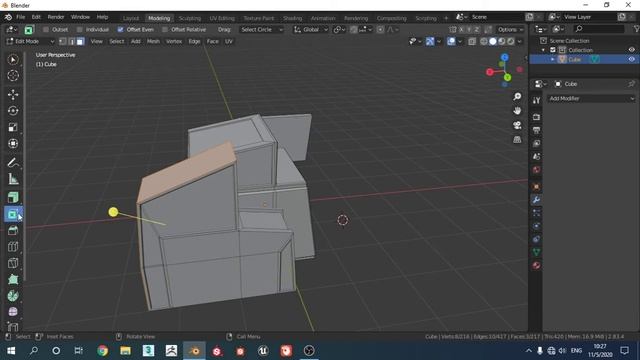Open the Select Circle drag dropdown
This screenshot has width=640, height=360.
point(261,29)
